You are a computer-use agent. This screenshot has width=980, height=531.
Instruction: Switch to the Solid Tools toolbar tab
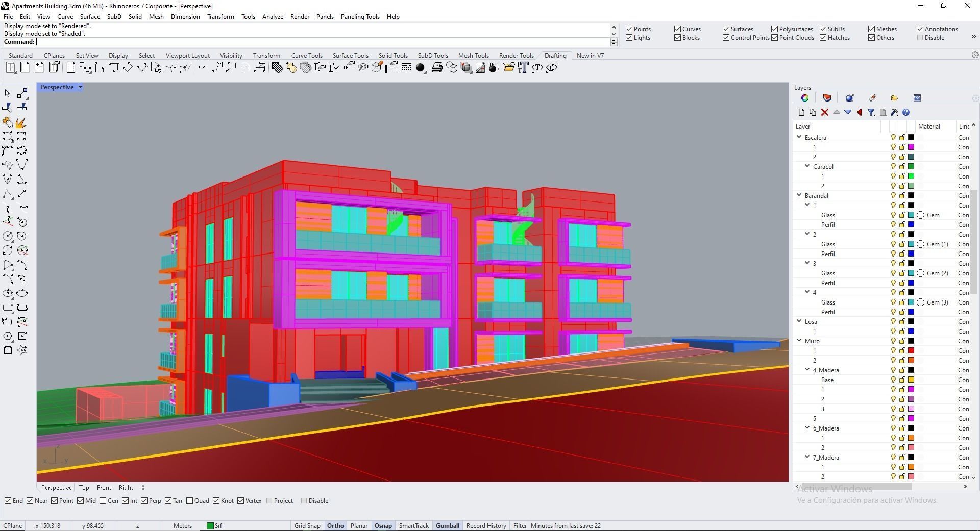point(393,56)
